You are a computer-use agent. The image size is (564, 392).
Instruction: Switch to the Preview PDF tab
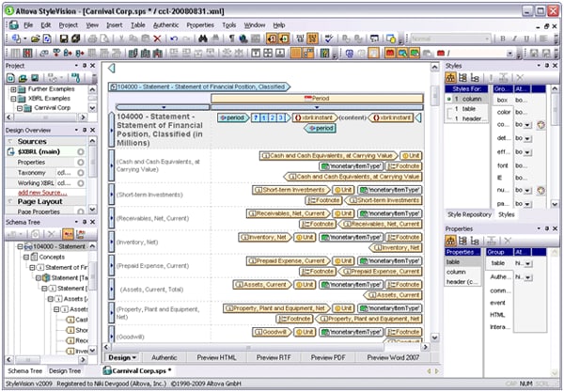point(328,358)
